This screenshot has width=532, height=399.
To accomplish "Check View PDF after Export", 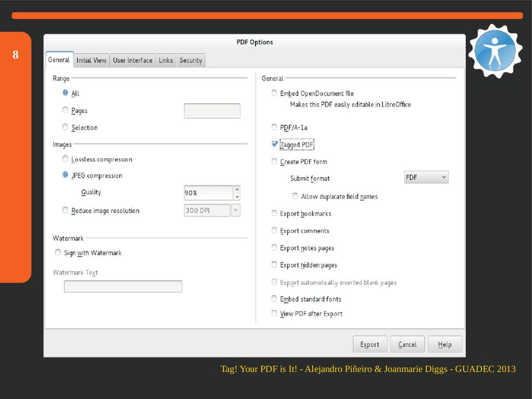I will tap(274, 313).
